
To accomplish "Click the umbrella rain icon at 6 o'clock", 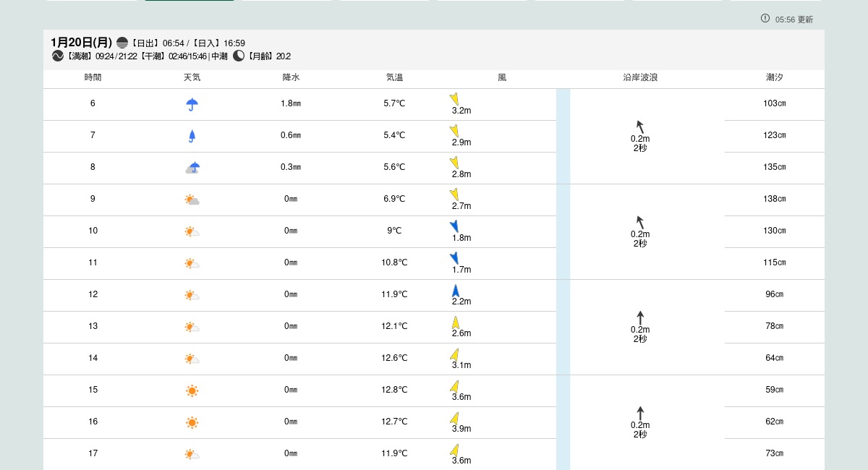I will point(192,104).
